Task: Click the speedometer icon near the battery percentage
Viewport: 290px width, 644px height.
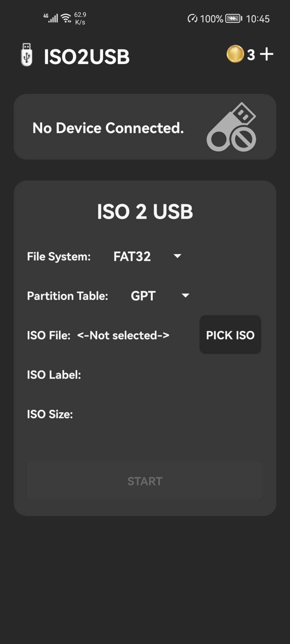Action: (193, 19)
